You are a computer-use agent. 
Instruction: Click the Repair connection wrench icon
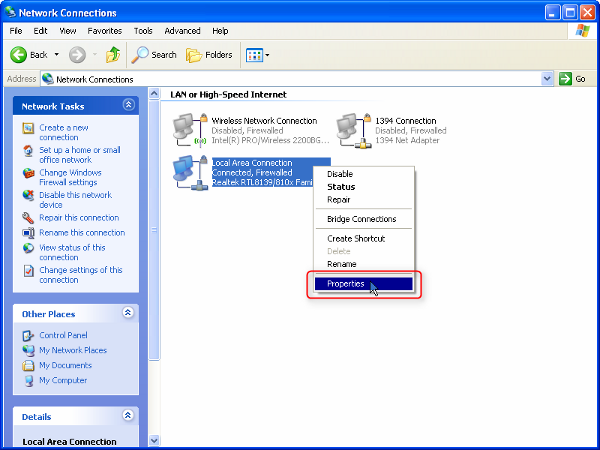(x=28, y=218)
